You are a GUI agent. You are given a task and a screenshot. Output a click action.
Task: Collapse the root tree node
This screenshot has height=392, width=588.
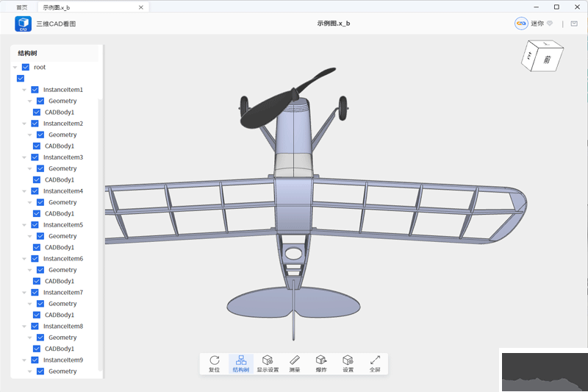coord(15,67)
